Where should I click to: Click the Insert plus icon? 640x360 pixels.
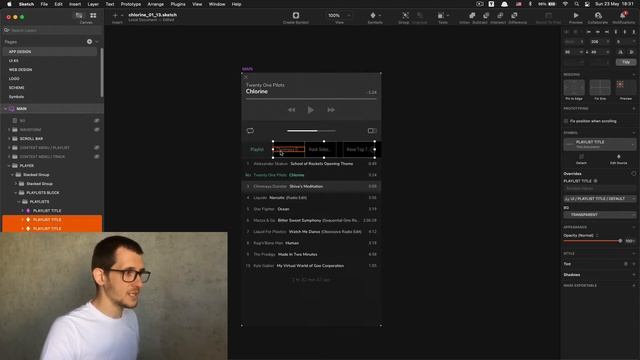click(115, 16)
